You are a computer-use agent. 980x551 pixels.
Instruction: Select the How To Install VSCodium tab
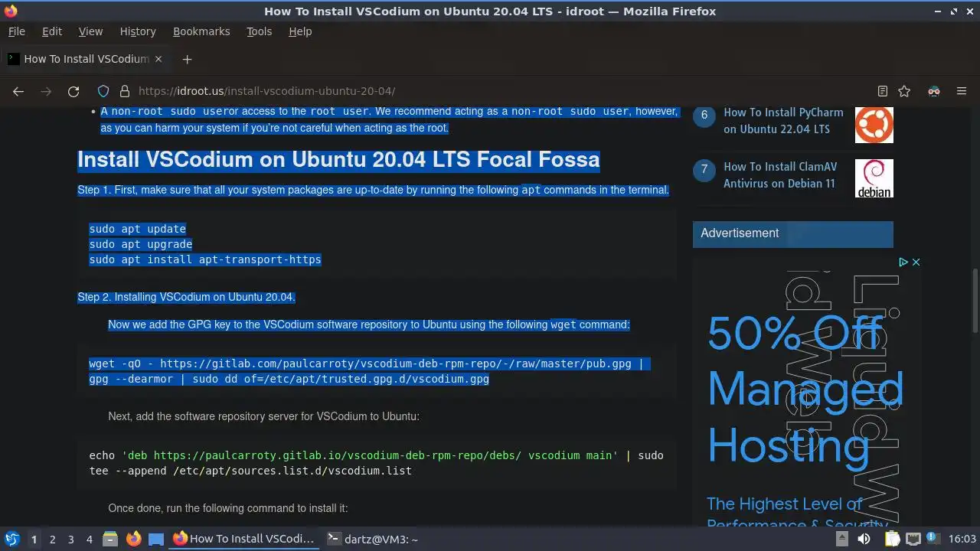click(x=86, y=59)
